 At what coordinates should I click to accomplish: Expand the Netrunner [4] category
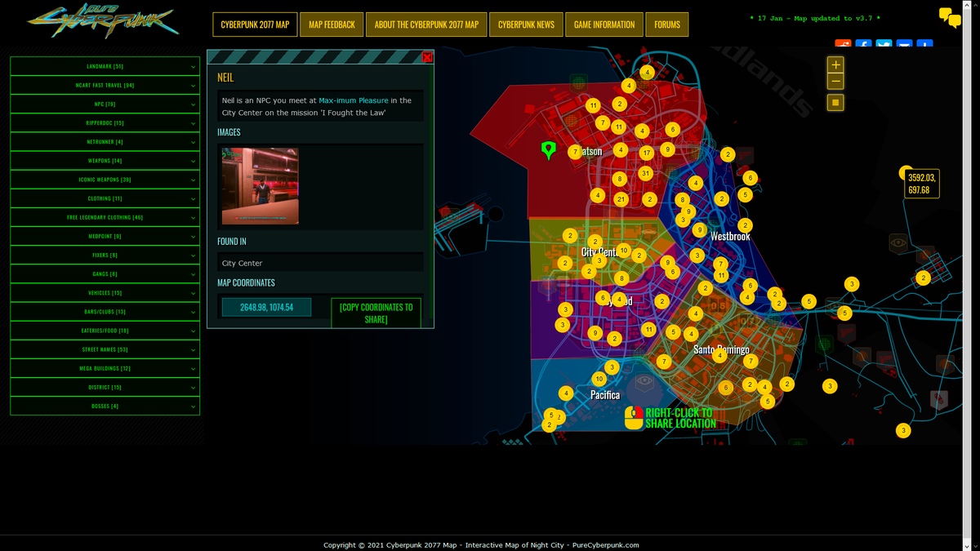pyautogui.click(x=105, y=142)
